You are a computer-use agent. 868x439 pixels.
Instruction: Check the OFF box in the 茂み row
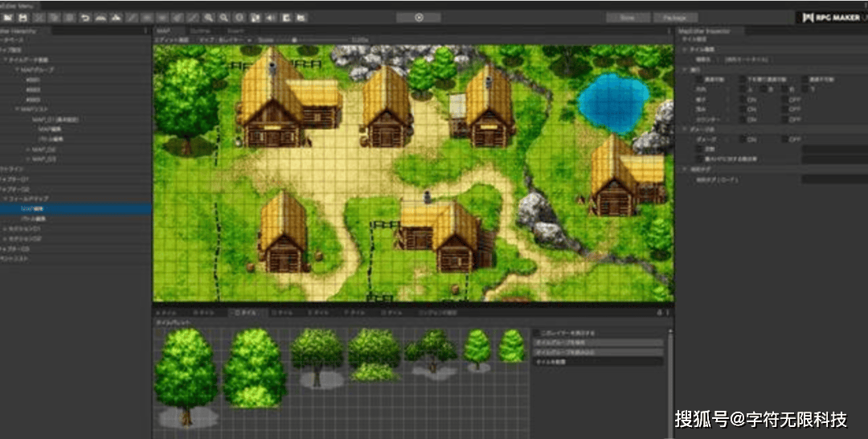point(784,109)
